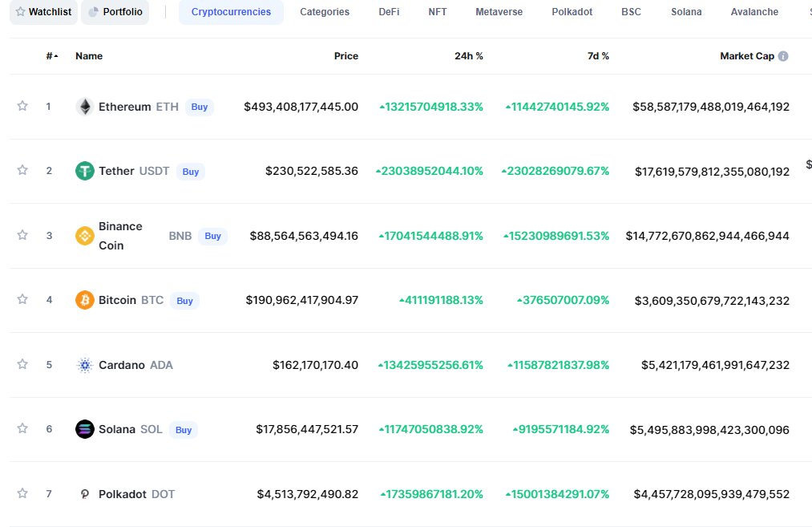Sort by the Market Cap column

(747, 56)
